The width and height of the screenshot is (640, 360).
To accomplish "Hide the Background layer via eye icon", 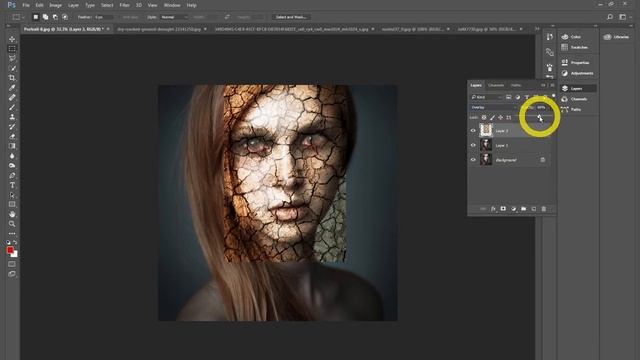I will click(473, 160).
